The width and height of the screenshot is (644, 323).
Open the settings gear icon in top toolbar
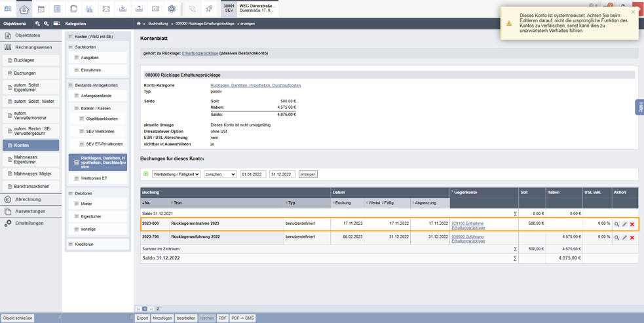[172, 9]
